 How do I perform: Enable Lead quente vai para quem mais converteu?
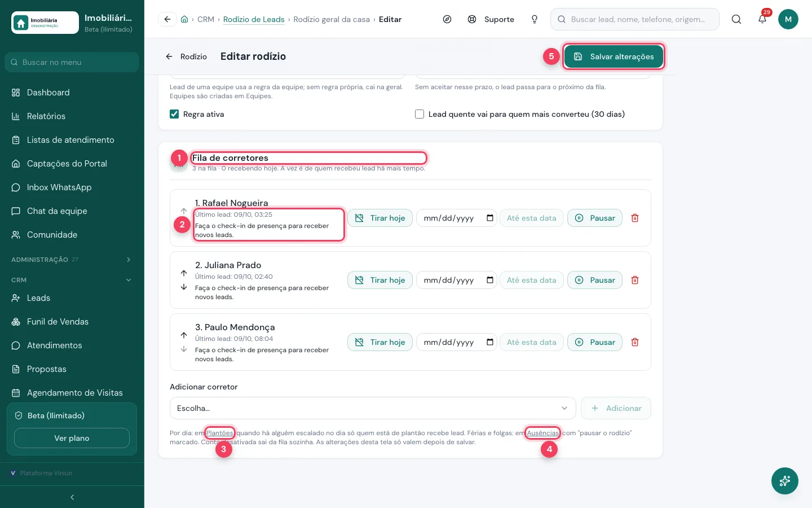(x=420, y=114)
